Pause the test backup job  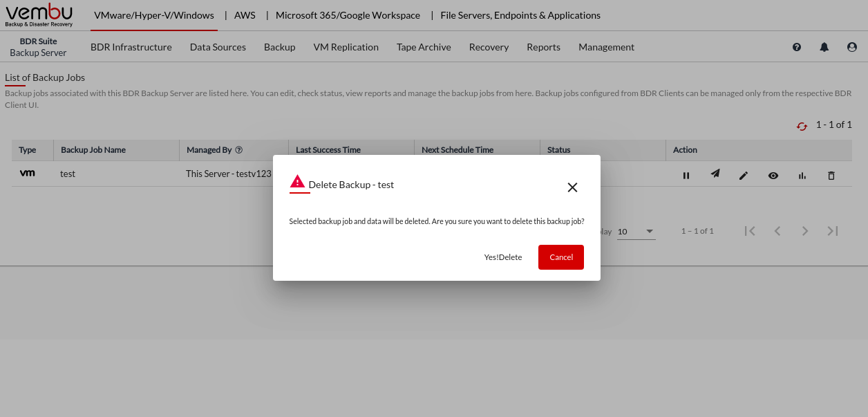point(686,176)
